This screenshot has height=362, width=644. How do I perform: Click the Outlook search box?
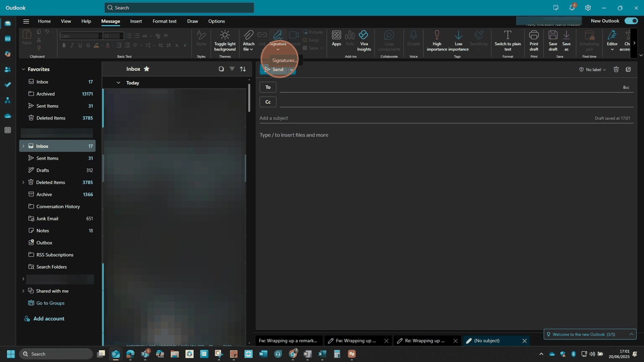click(179, 8)
